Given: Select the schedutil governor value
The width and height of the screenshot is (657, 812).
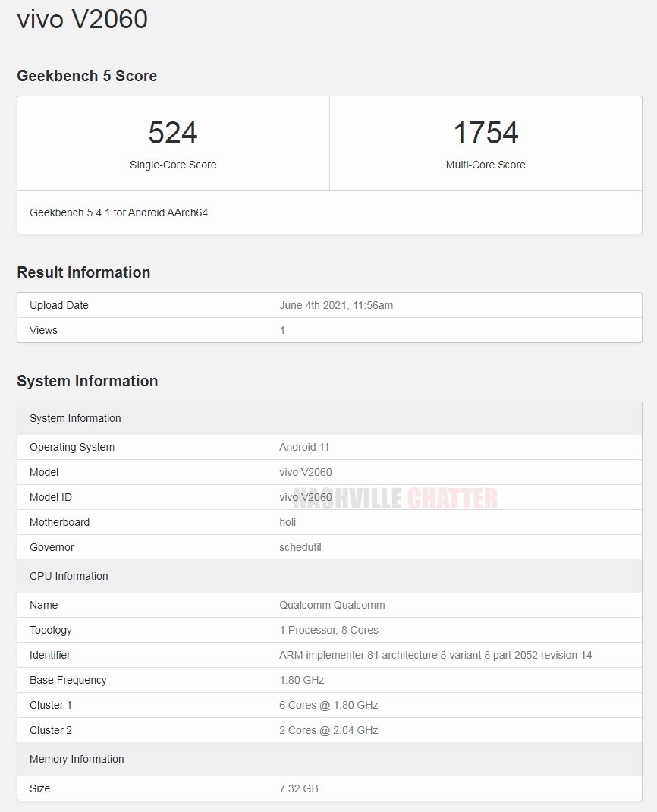Looking at the screenshot, I should click(300, 547).
